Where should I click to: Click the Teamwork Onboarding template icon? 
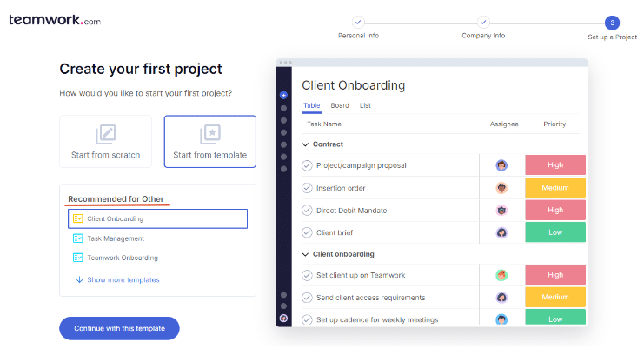pyautogui.click(x=78, y=258)
